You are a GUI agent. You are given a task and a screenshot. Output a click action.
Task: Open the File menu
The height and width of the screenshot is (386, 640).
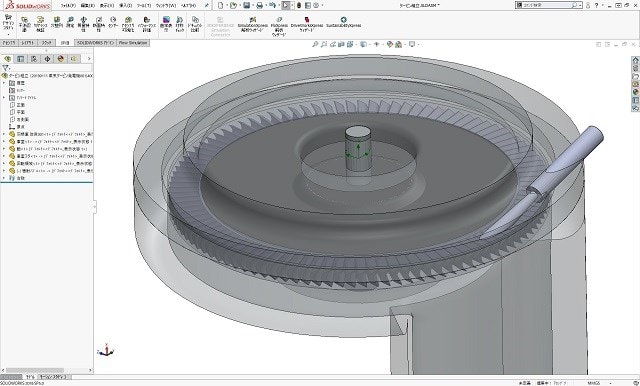68,5
